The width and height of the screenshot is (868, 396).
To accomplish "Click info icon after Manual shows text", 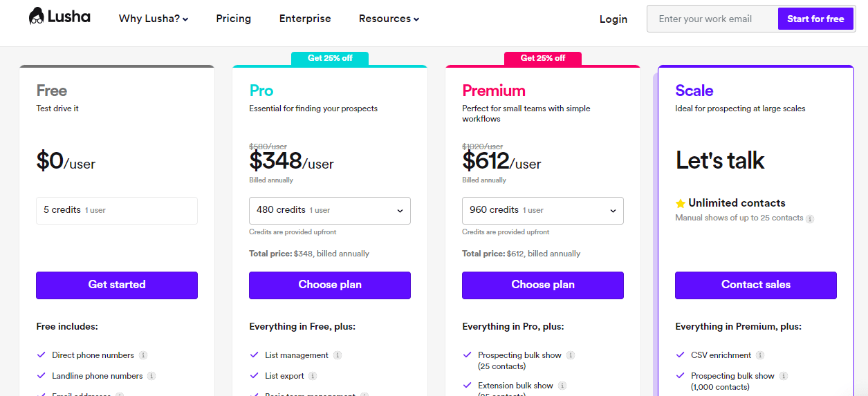I will (x=810, y=218).
